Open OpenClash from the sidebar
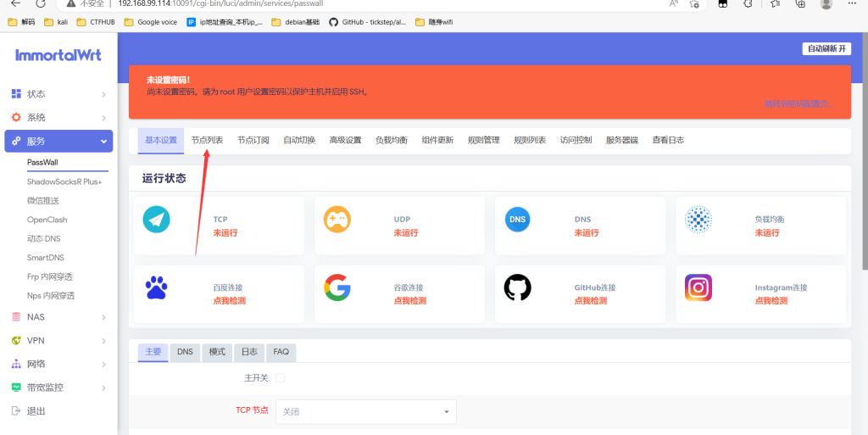 click(x=47, y=220)
